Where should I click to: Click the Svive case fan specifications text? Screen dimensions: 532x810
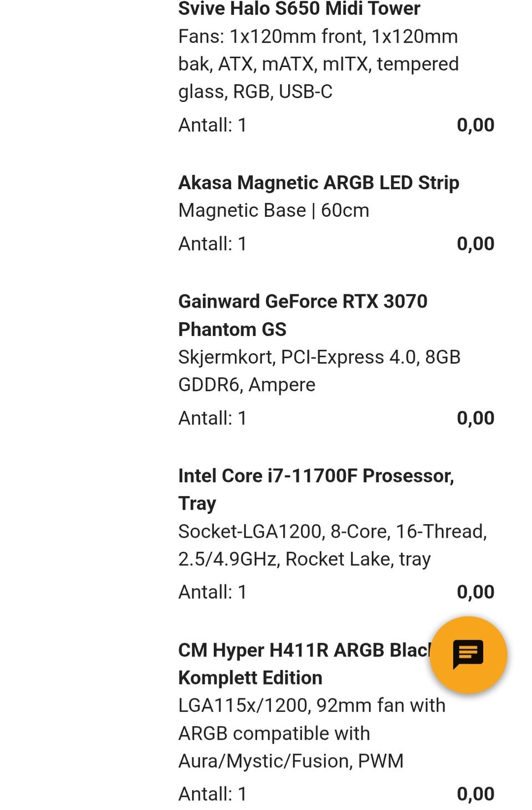[x=319, y=64]
